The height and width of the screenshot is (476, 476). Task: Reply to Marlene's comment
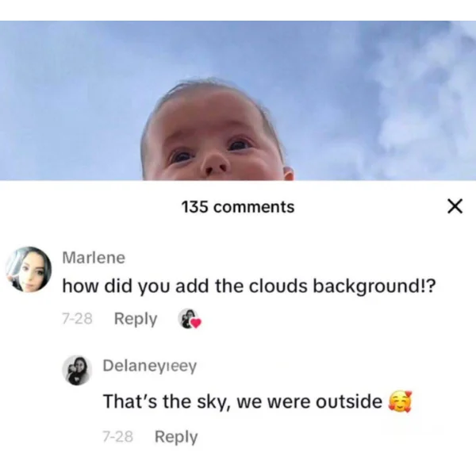tap(136, 319)
